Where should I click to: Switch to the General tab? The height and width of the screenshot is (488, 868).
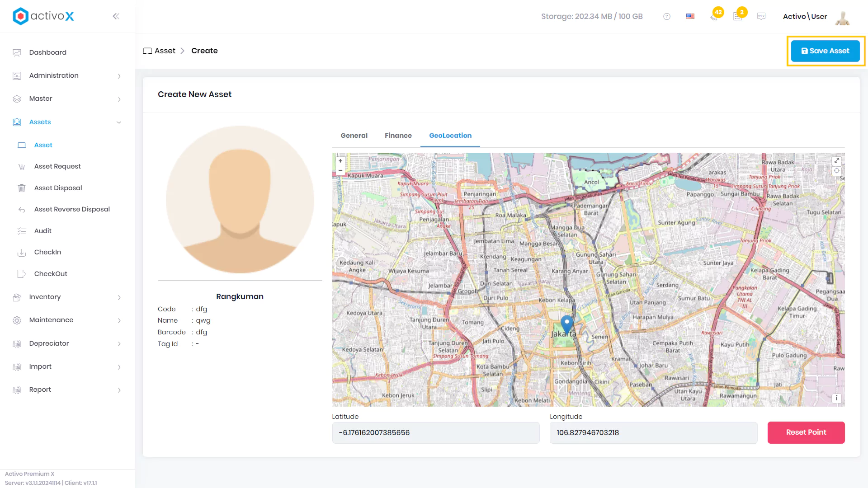coord(354,136)
